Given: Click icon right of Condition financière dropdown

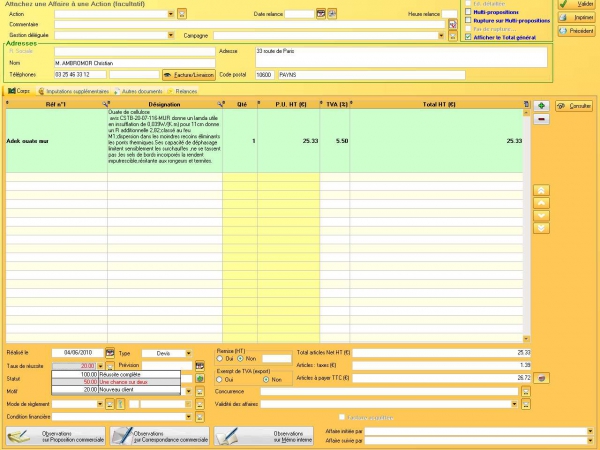Looking at the screenshot, I should coord(200,417).
